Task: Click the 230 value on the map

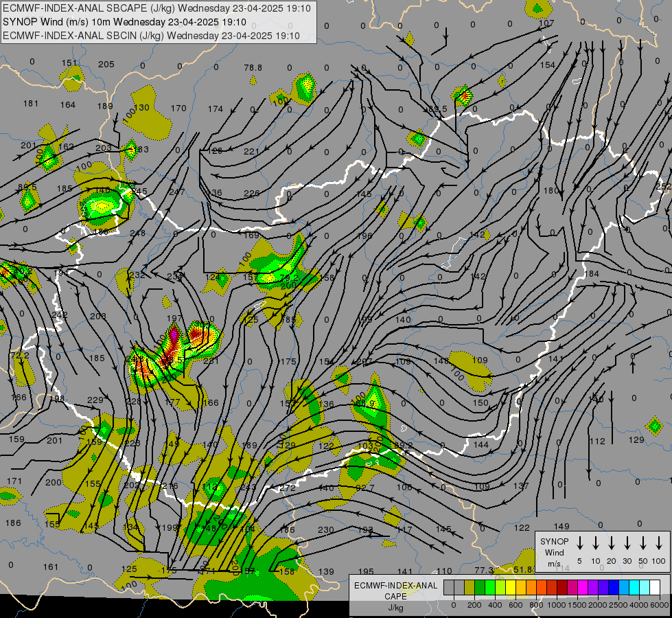Action: pyautogui.click(x=326, y=530)
